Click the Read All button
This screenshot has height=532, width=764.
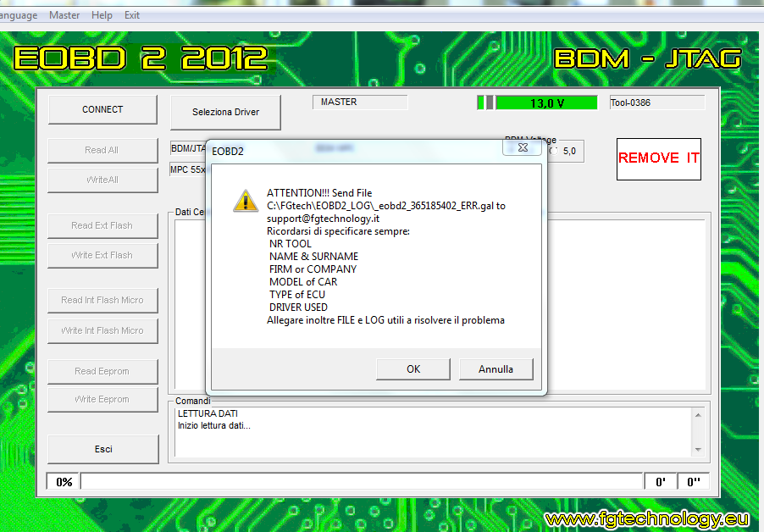point(102,151)
